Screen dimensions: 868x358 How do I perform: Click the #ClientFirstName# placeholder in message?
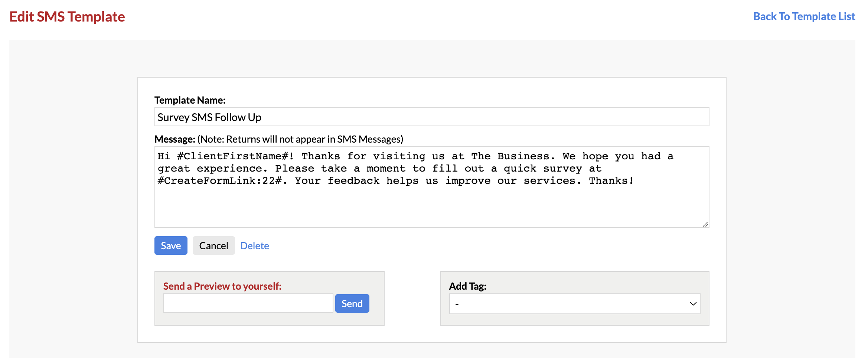coord(233,156)
